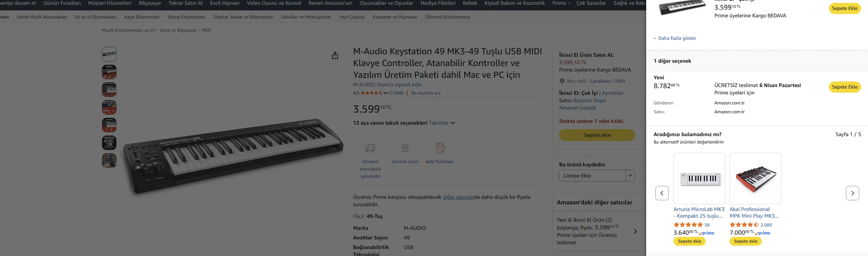
Task: Open other sellers list chevron arrow
Action: coord(635,232)
